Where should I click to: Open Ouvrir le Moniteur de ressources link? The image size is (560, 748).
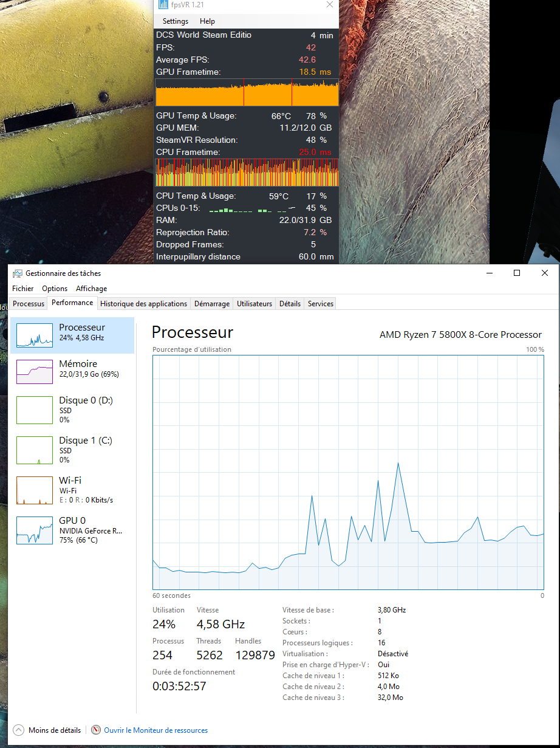tap(156, 730)
